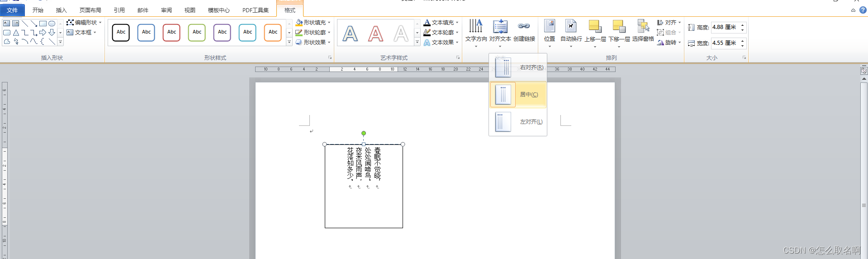Choose Left Align (左对齐) menu option
868x259 pixels.
[x=518, y=122]
